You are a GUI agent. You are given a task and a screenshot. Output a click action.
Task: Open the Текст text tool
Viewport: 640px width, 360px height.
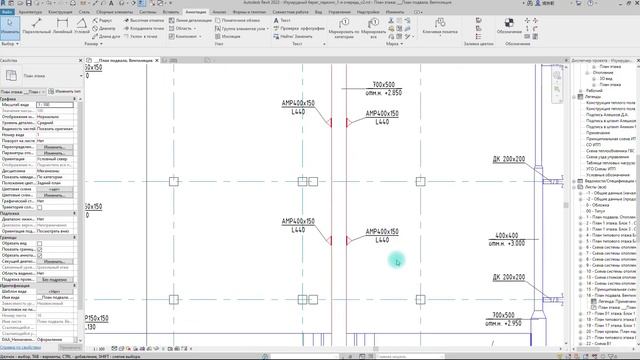tap(282, 20)
